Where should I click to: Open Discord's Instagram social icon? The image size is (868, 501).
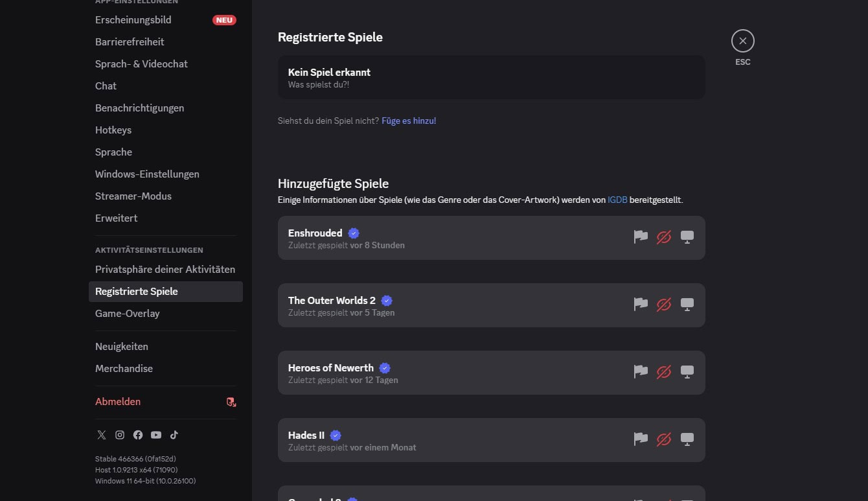(120, 435)
